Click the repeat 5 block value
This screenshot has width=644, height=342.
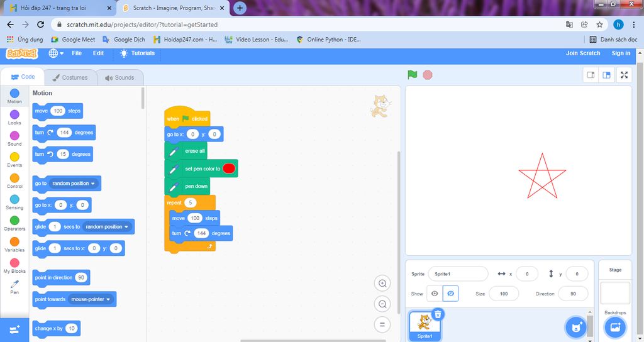[x=190, y=202]
